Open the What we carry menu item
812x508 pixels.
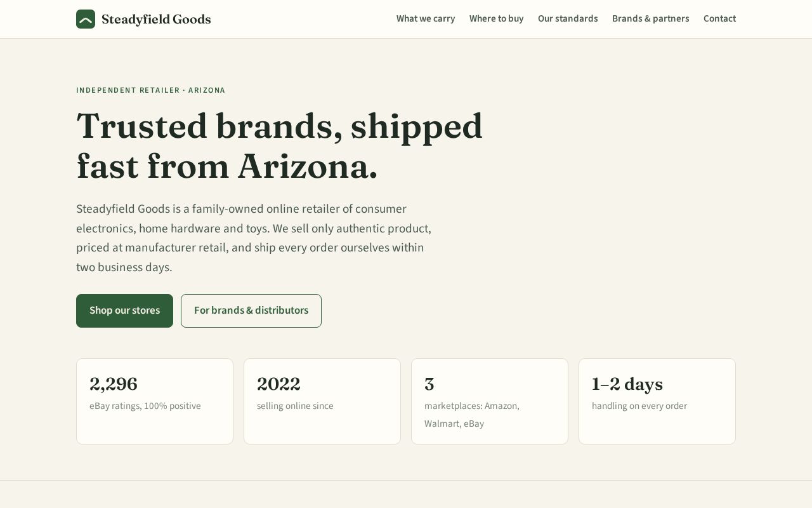(x=426, y=18)
